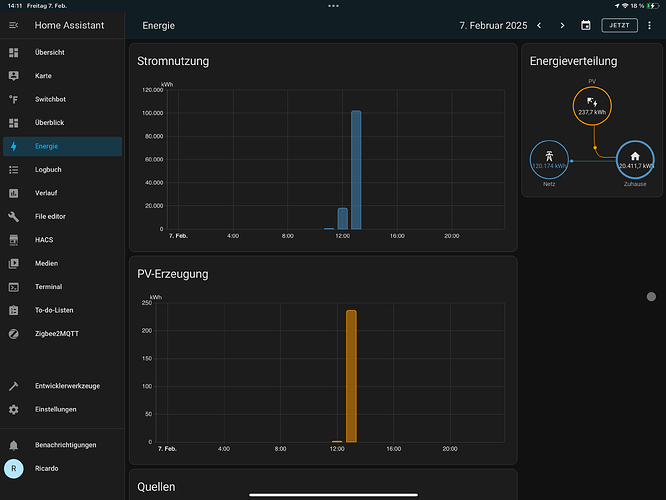Image resolution: width=666 pixels, height=500 pixels.
Task: Open the File editor wrench icon
Action: coord(14,216)
